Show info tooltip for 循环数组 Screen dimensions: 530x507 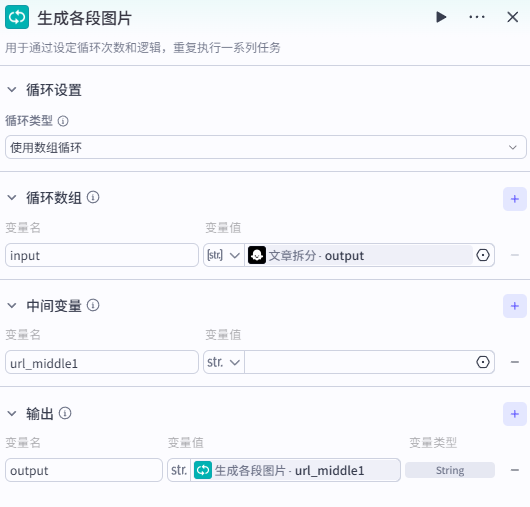[x=93, y=197]
